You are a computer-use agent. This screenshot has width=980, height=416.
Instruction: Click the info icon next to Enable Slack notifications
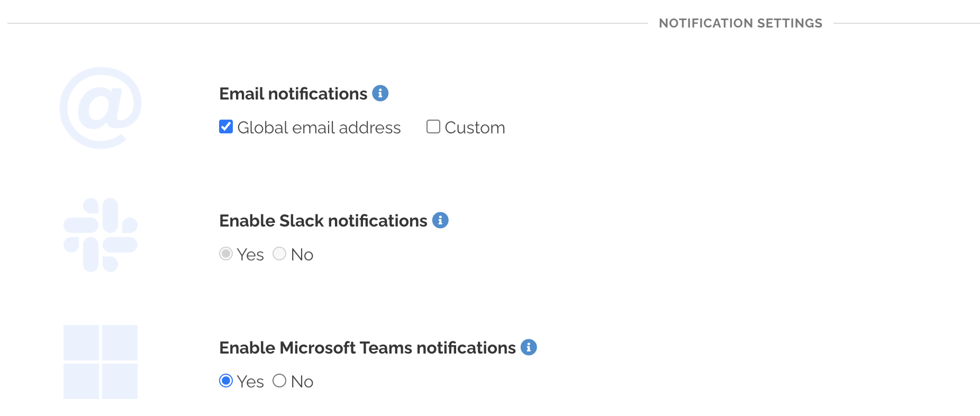tap(441, 220)
